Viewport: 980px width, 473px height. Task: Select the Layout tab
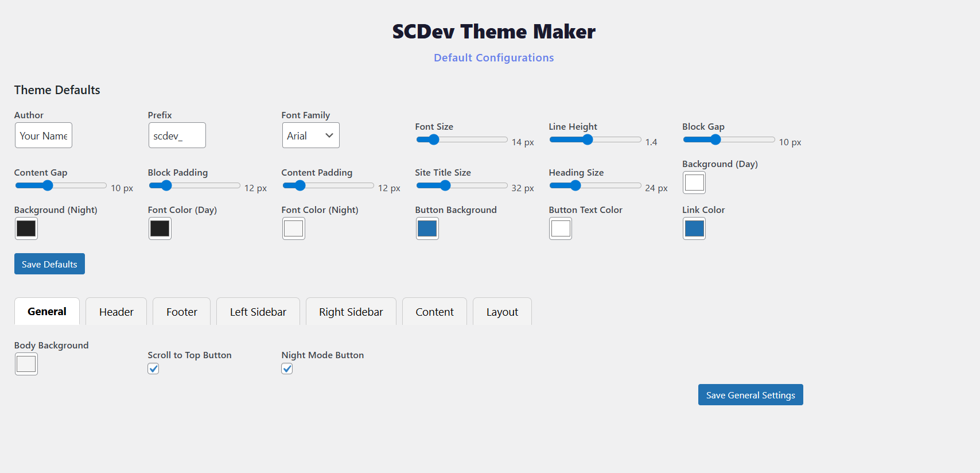[x=502, y=312]
